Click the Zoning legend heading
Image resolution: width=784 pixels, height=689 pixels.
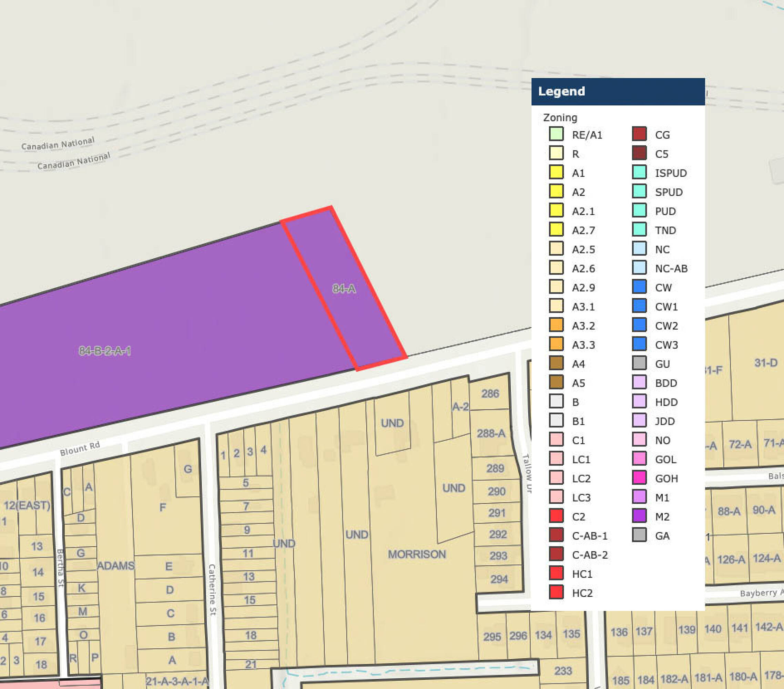pyautogui.click(x=560, y=117)
